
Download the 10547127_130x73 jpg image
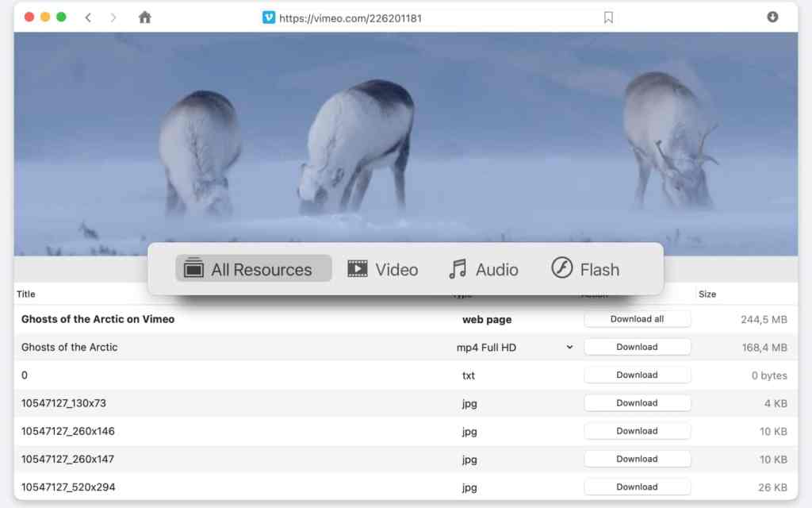[637, 403]
